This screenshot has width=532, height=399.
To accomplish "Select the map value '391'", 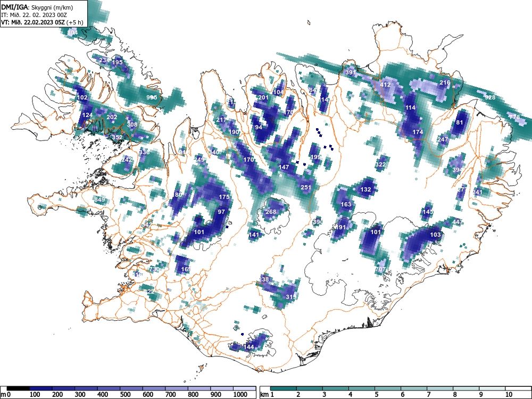I will pos(351,72).
